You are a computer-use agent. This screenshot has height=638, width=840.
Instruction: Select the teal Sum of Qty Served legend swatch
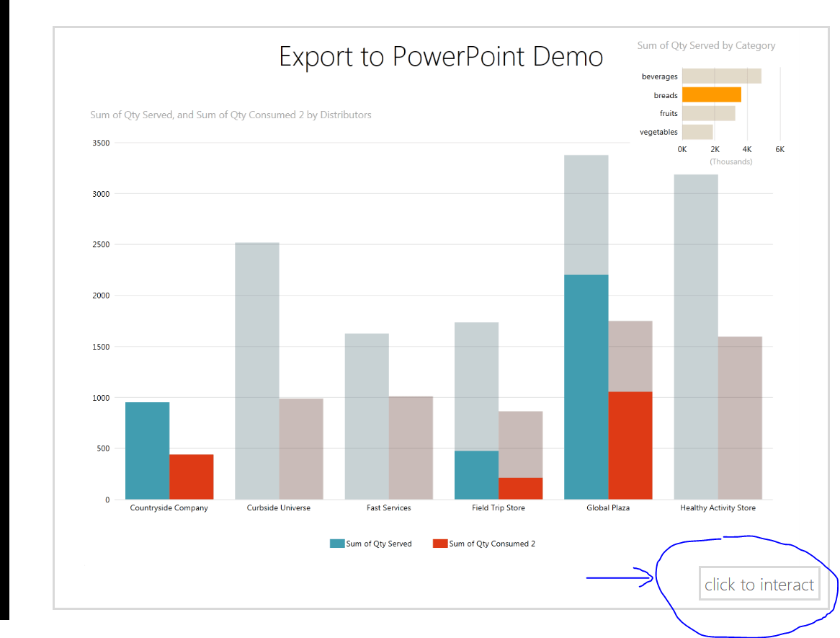[336, 543]
